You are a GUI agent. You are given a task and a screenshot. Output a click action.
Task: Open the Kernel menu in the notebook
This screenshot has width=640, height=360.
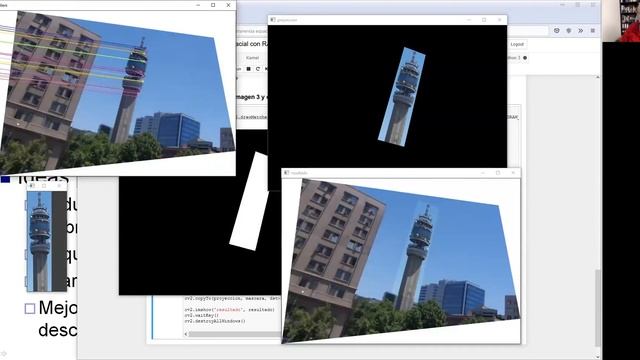[252, 58]
